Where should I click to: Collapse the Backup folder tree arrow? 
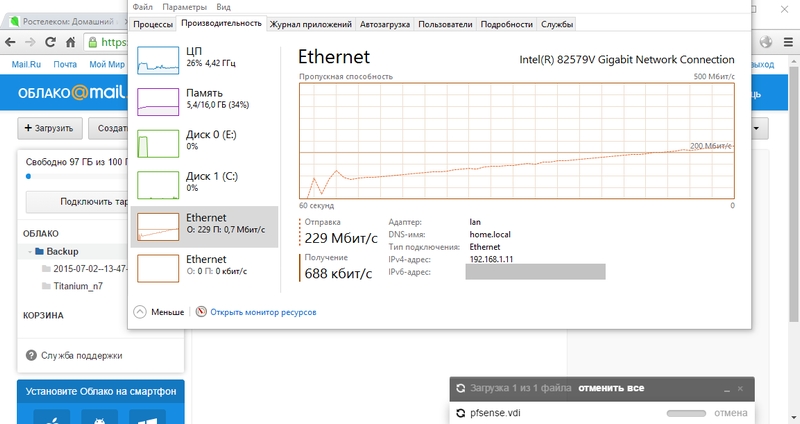pyautogui.click(x=27, y=252)
